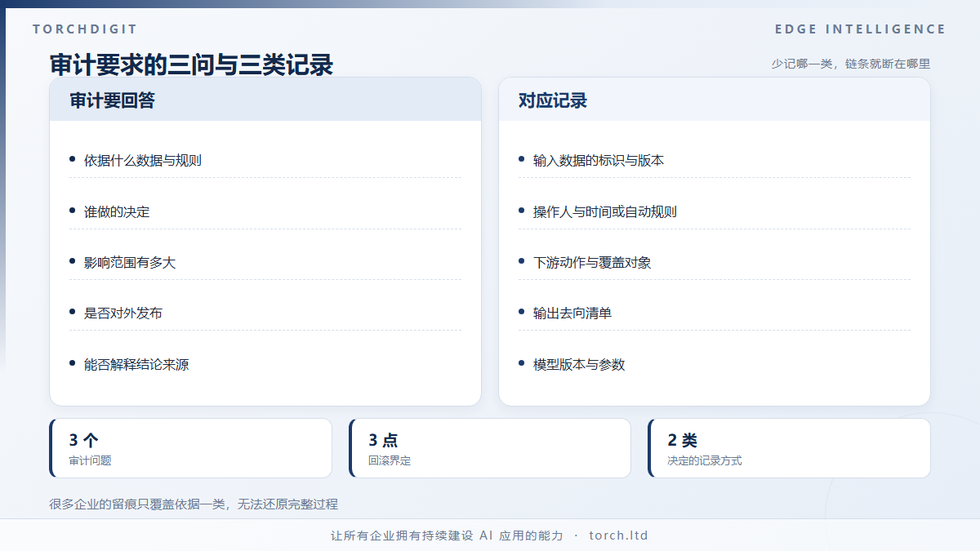Click the 对应记录 card header

[715, 100]
